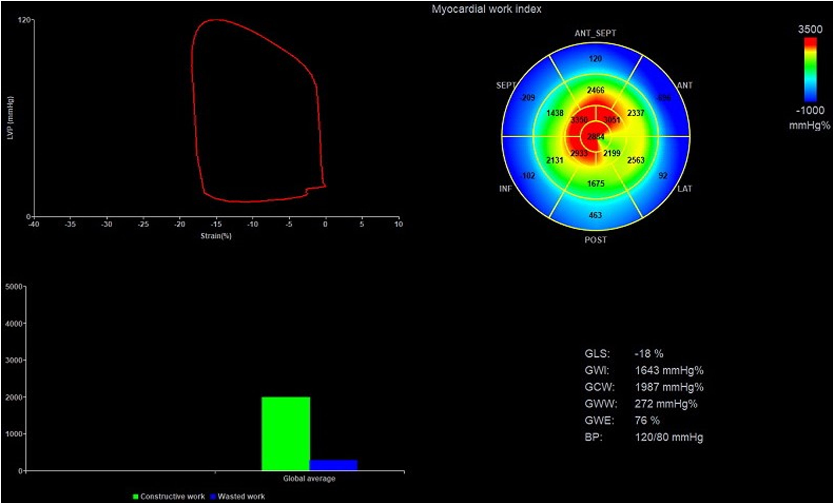The width and height of the screenshot is (834, 504).
Task: Click the anteroseptal basal segment valued 120
Action: (x=595, y=58)
